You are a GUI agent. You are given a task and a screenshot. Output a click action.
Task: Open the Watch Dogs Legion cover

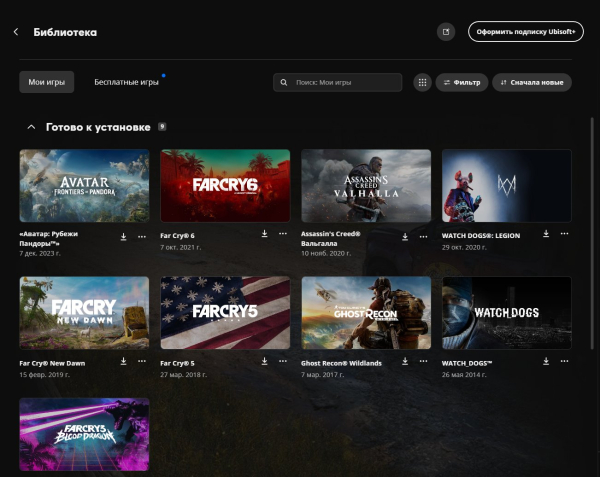tap(507, 186)
